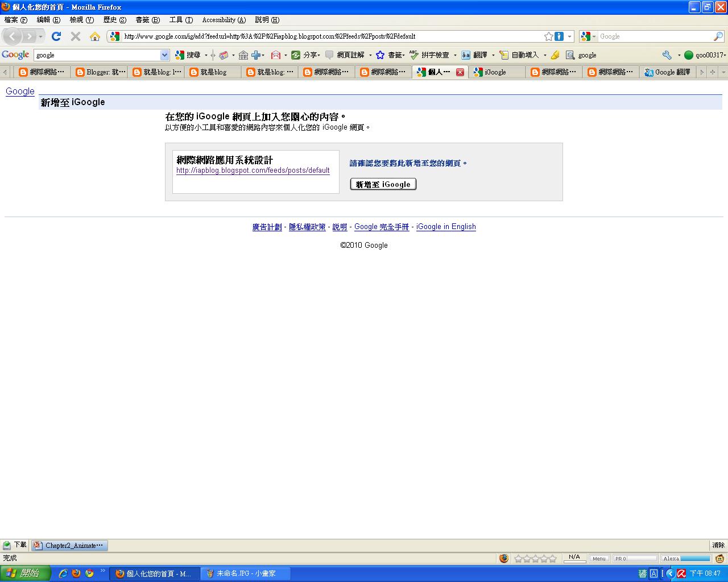Click the Forward navigation arrow

tap(28, 36)
